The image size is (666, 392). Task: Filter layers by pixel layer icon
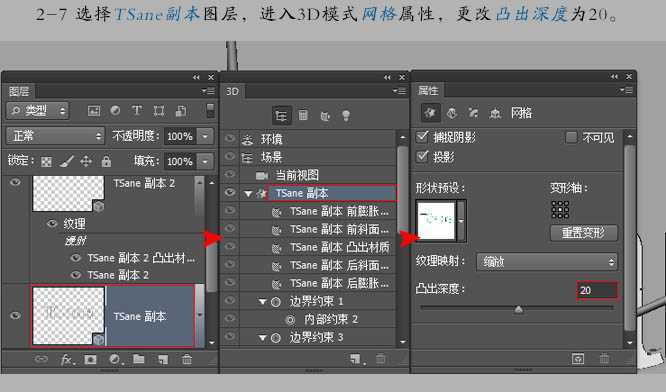pyautogui.click(x=93, y=111)
